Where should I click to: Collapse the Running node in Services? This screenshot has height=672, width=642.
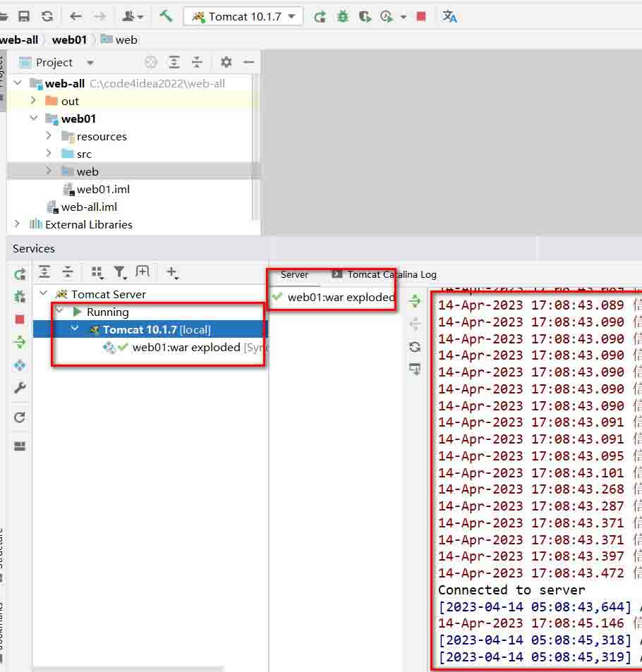point(60,311)
